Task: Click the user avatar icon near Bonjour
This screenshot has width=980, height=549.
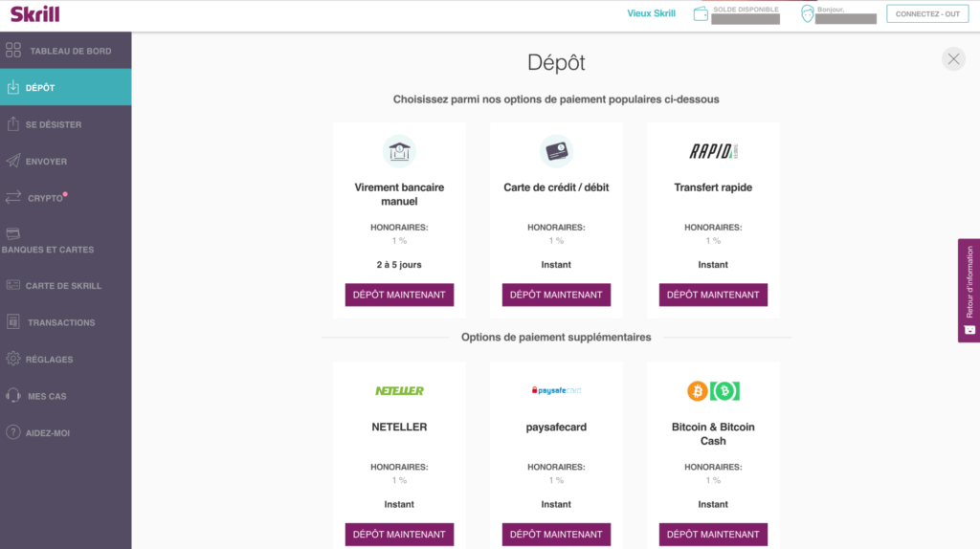Action: [808, 13]
